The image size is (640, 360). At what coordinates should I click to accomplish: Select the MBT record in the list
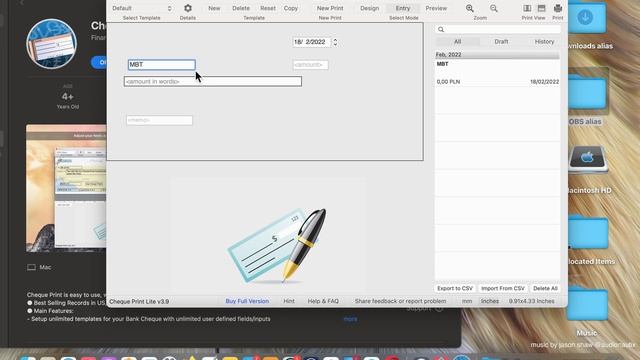coord(497,73)
